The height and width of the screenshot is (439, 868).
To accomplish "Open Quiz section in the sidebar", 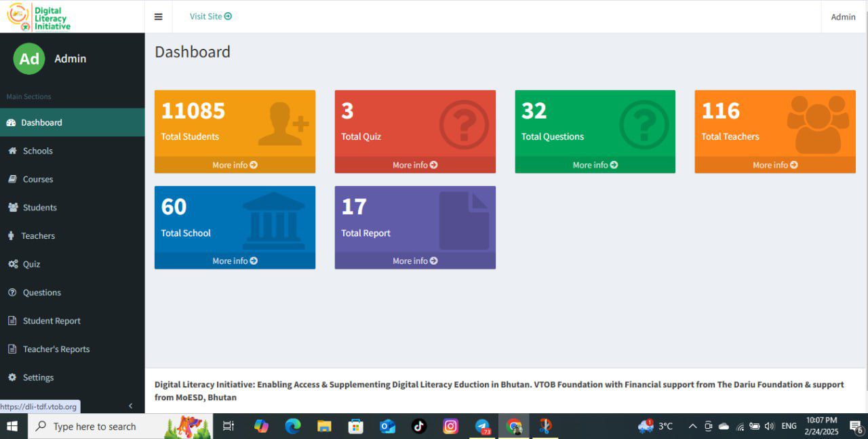I will pos(73,264).
